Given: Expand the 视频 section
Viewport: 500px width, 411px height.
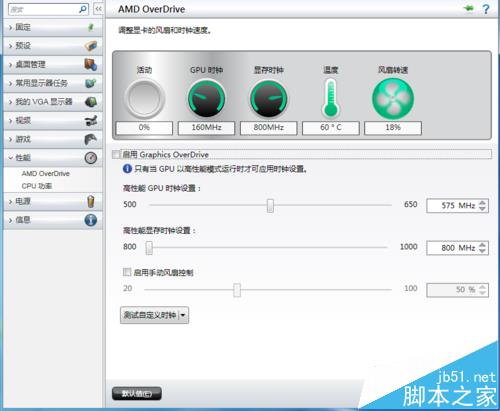Looking at the screenshot, I should point(10,121).
